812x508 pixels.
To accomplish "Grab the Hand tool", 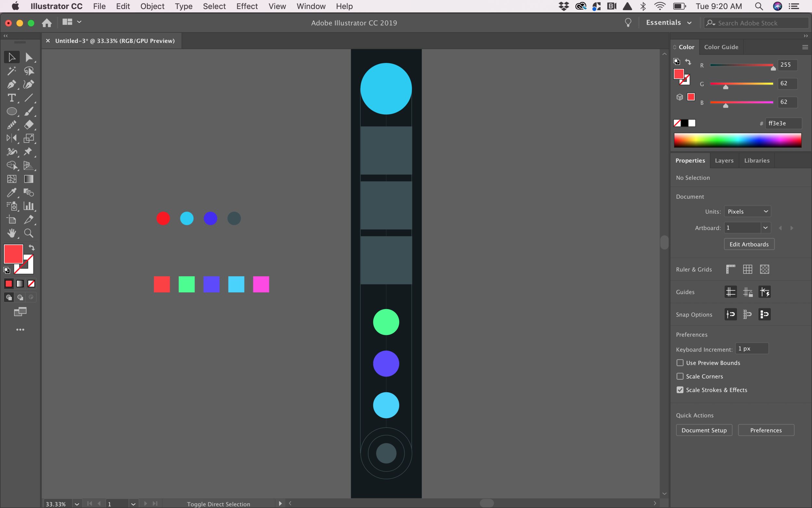I will (12, 233).
